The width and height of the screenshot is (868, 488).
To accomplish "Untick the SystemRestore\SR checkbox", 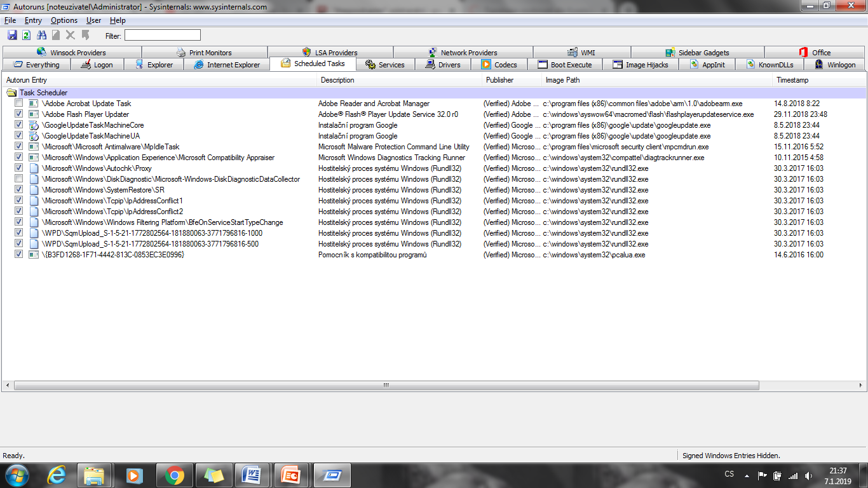I will pyautogui.click(x=19, y=190).
